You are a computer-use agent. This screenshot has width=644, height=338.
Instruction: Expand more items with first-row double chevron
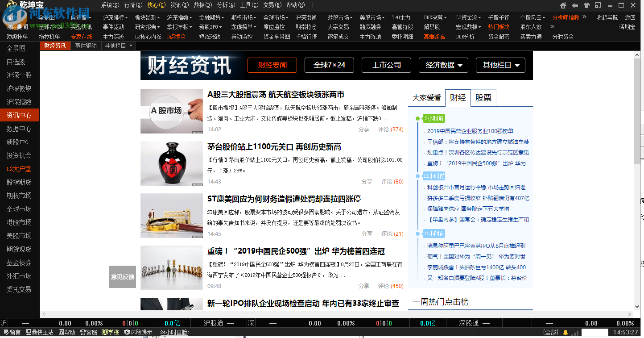click(x=585, y=17)
